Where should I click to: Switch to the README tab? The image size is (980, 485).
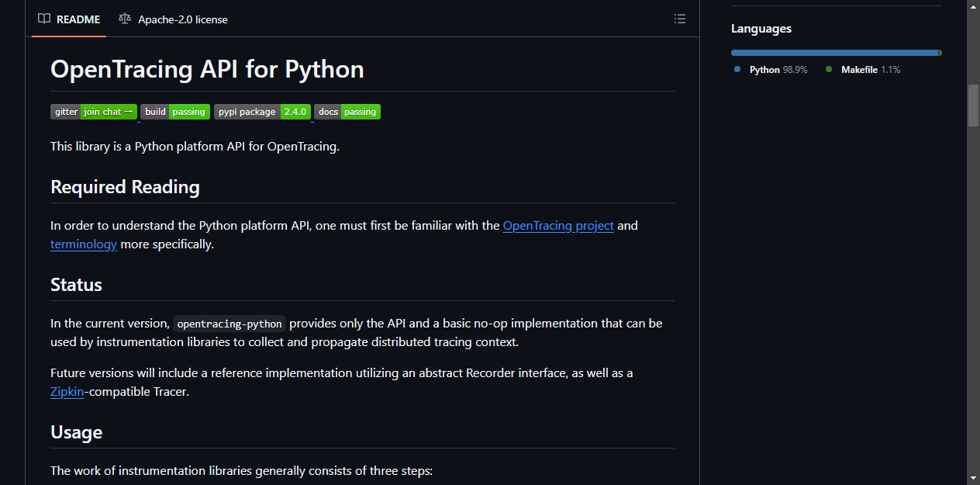(x=69, y=19)
